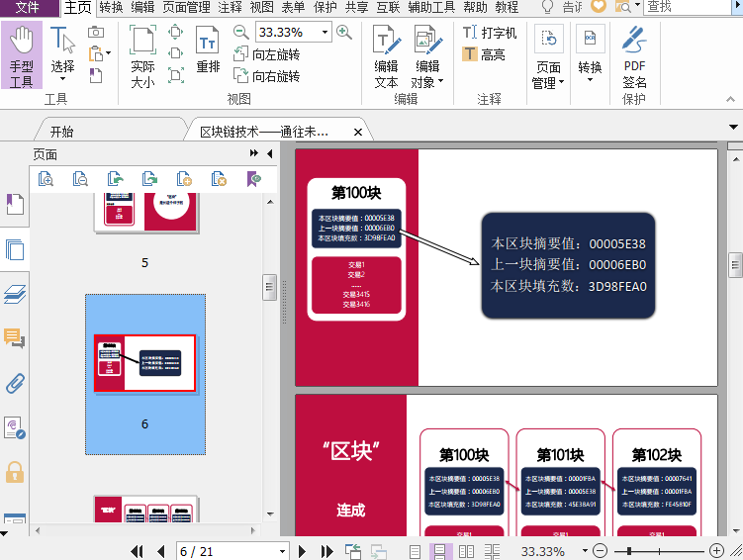743x560 pixels.
Task: Open the Security lock panel in sidebar
Action: coord(15,472)
